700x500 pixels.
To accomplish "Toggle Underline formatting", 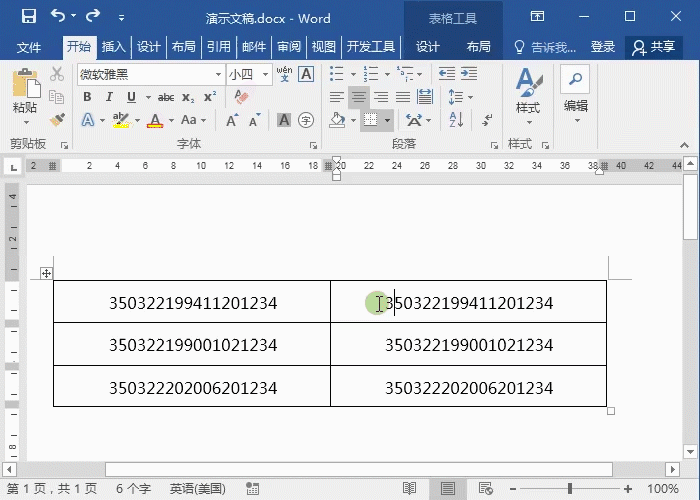I will coord(131,97).
